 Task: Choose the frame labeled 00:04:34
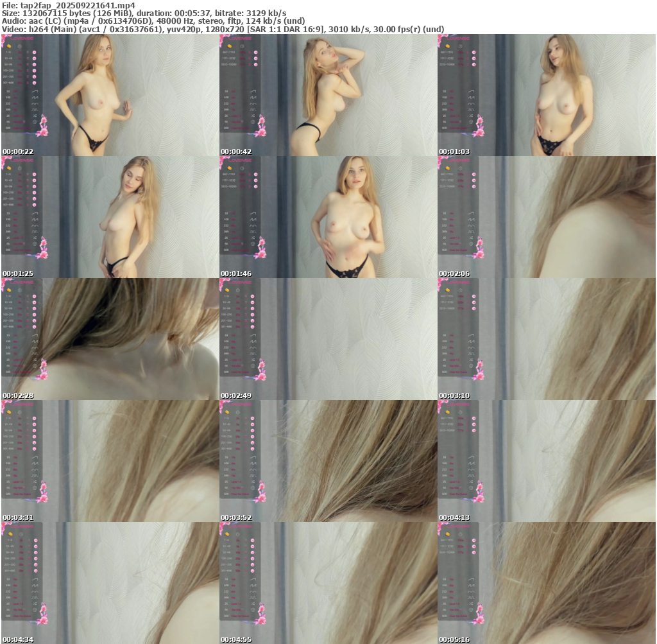click(110, 583)
